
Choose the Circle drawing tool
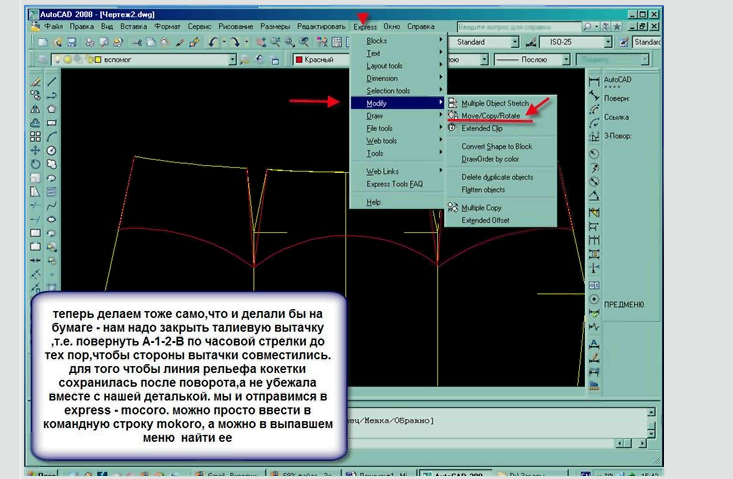[52, 150]
